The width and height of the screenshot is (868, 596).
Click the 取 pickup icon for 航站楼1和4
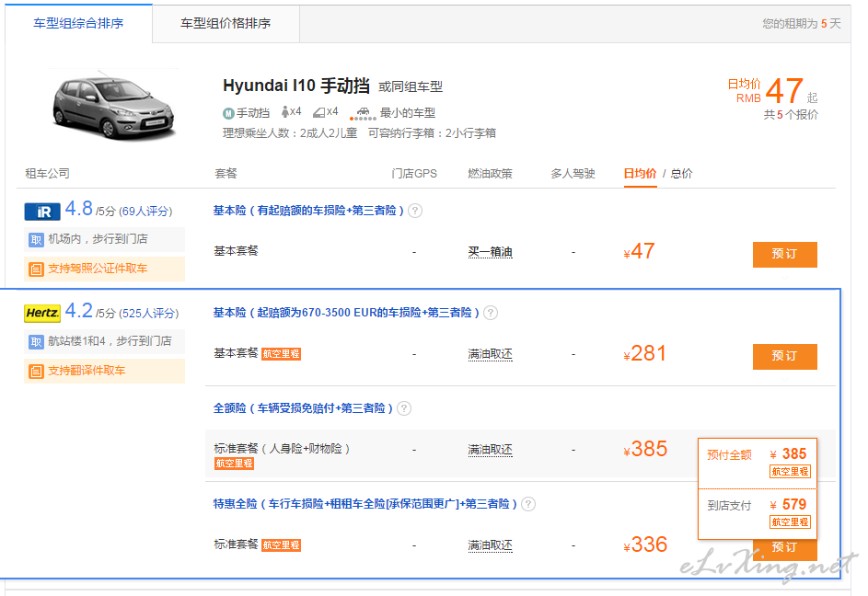(x=36, y=341)
